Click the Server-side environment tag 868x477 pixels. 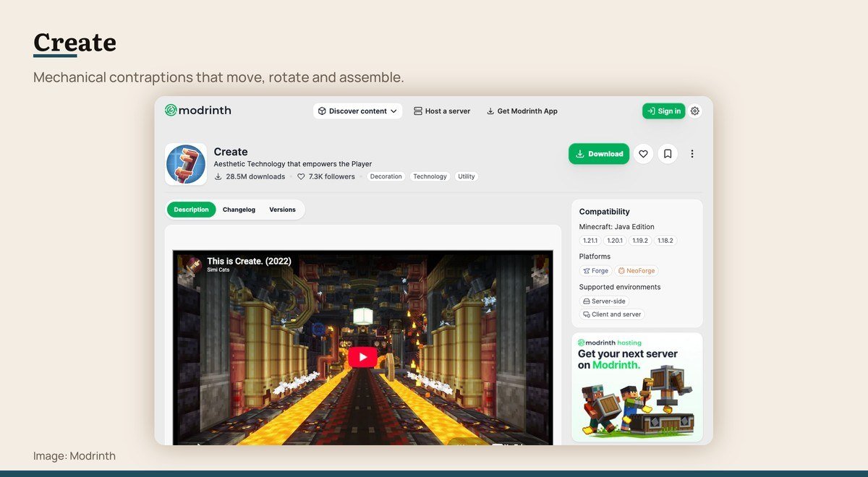point(604,301)
